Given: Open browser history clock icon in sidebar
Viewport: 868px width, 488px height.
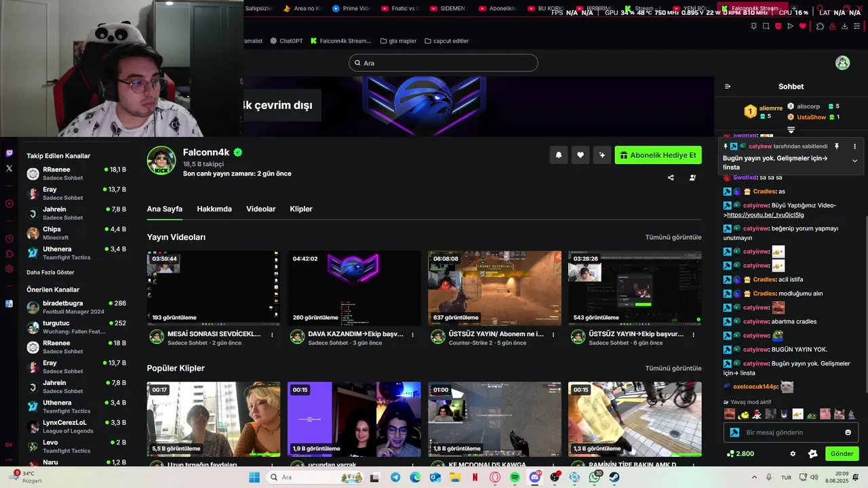Looking at the screenshot, I should (x=9, y=239).
